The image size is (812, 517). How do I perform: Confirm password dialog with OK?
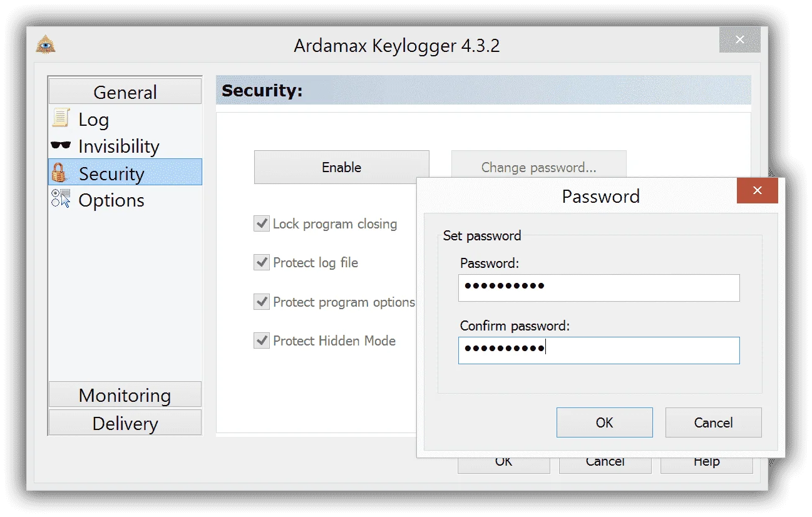604,422
